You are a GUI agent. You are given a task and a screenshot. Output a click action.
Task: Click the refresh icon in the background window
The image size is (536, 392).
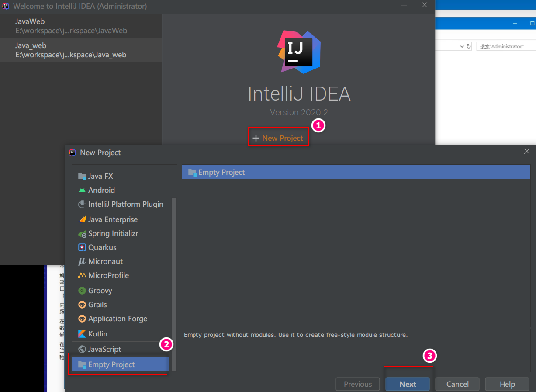[x=469, y=46]
